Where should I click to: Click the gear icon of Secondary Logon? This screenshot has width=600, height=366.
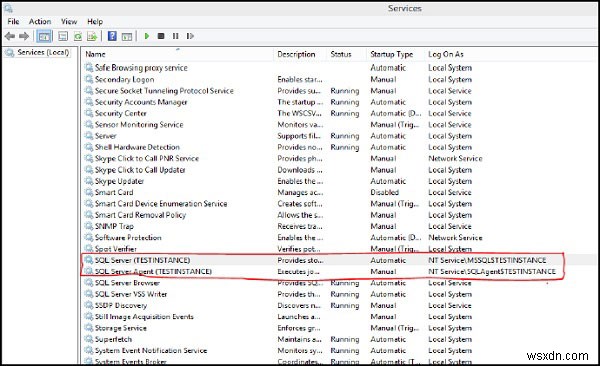89,79
